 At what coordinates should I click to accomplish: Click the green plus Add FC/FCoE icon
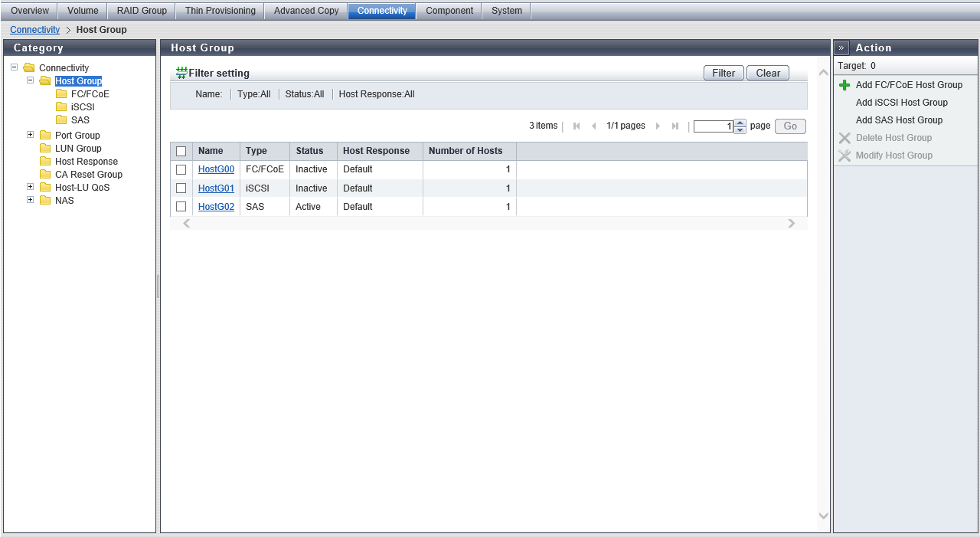pos(844,85)
